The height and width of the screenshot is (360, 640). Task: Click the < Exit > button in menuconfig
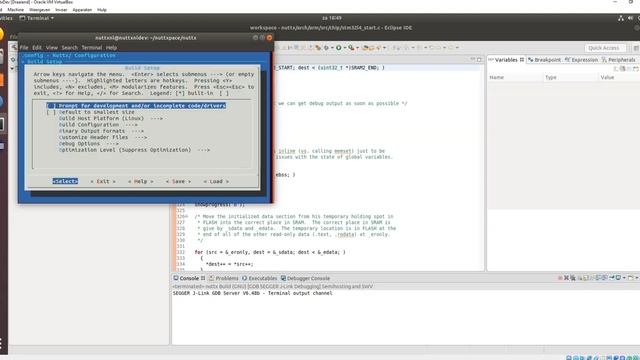(103, 181)
